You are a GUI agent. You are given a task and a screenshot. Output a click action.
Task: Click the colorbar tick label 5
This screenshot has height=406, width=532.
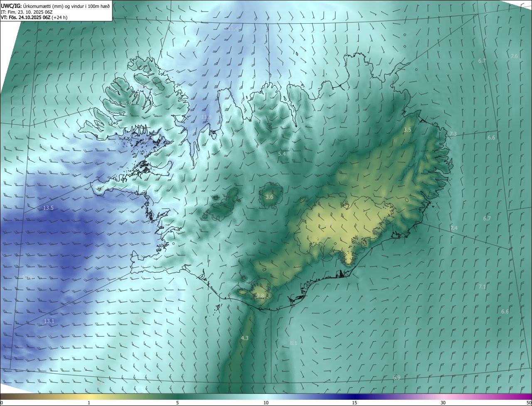point(177,403)
